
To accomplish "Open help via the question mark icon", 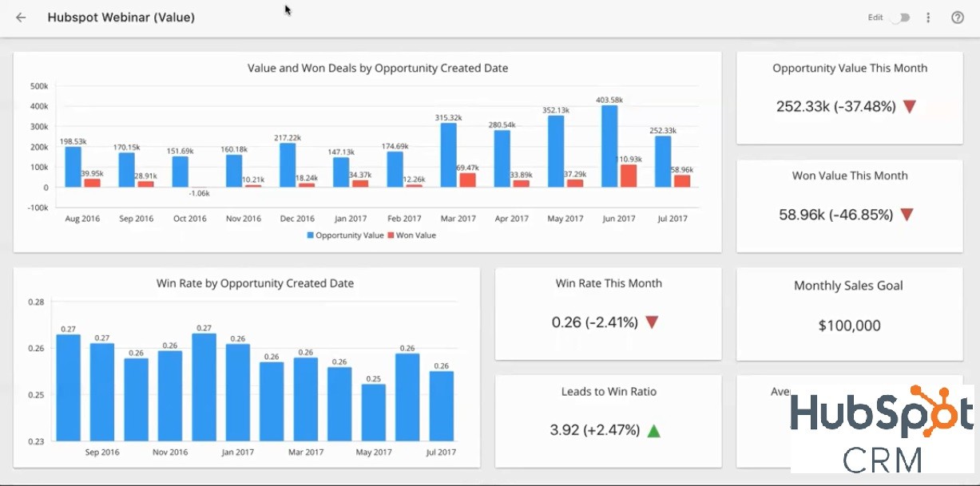I will point(958,18).
